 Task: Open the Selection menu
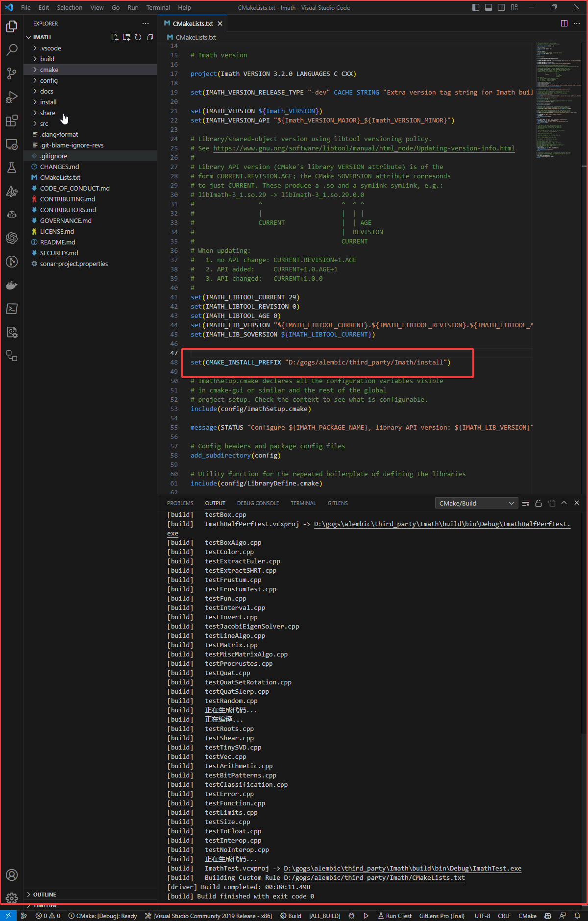click(x=70, y=7)
